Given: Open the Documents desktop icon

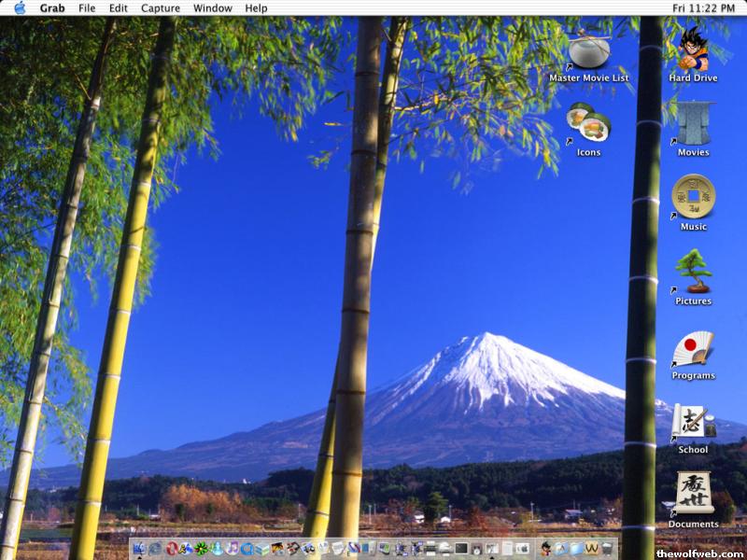Looking at the screenshot, I should click(x=693, y=495).
